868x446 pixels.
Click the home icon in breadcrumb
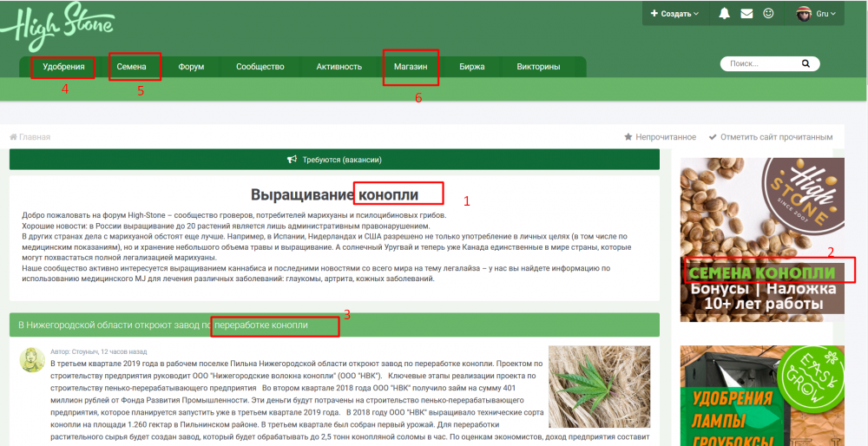pos(13,137)
